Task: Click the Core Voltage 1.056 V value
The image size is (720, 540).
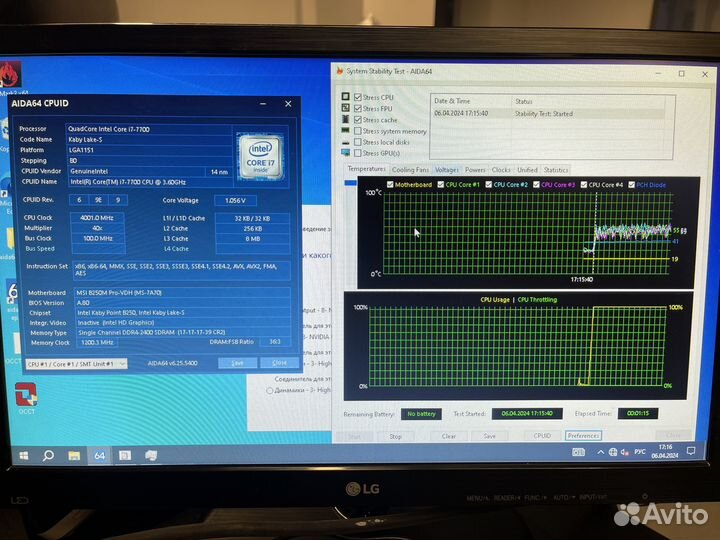Action: 235,200
